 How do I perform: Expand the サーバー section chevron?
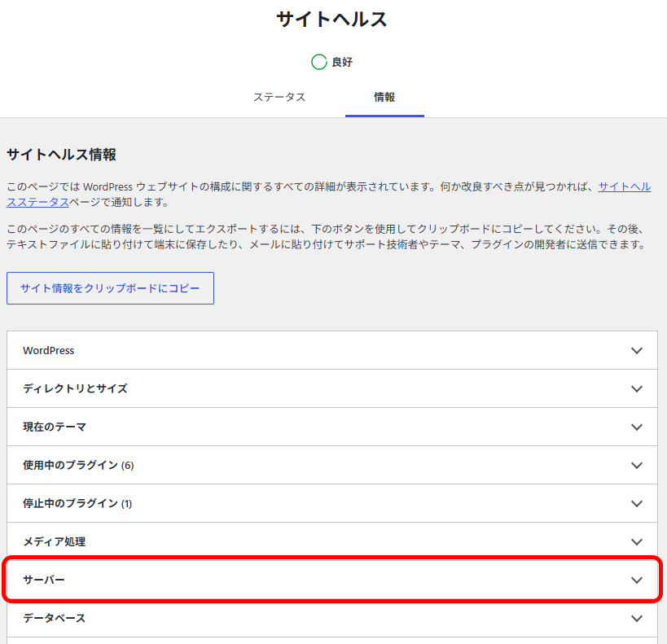coord(637,580)
